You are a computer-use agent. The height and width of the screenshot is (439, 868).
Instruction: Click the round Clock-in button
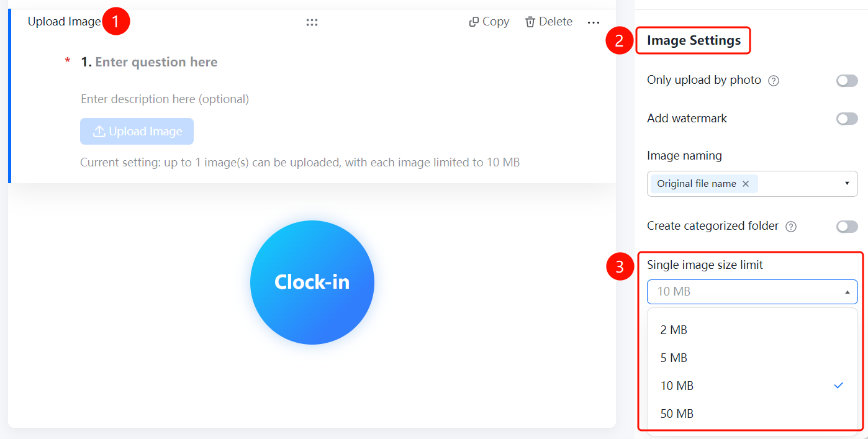tap(312, 282)
